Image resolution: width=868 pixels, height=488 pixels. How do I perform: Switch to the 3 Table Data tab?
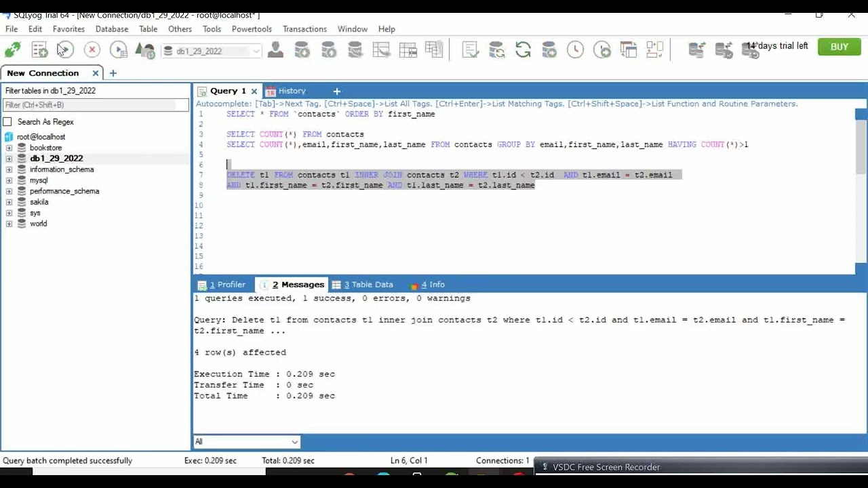[x=363, y=285]
